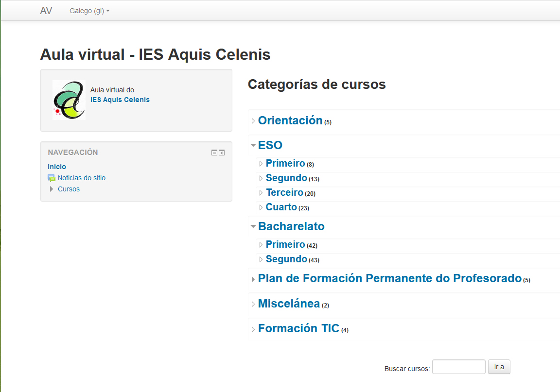The height and width of the screenshot is (392, 560).
Task: Go to Inicio in navigation
Action: click(57, 167)
